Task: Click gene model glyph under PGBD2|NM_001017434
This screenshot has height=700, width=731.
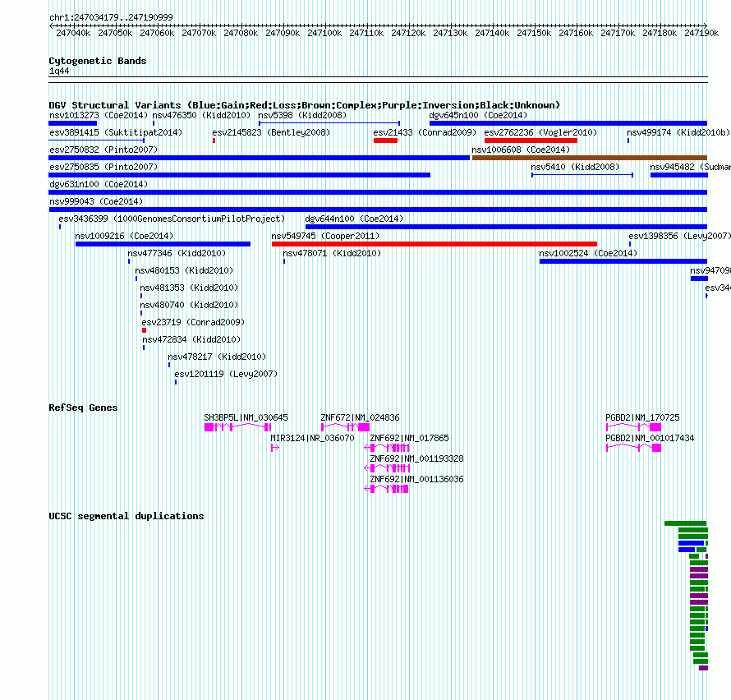Action: pyautogui.click(x=633, y=448)
